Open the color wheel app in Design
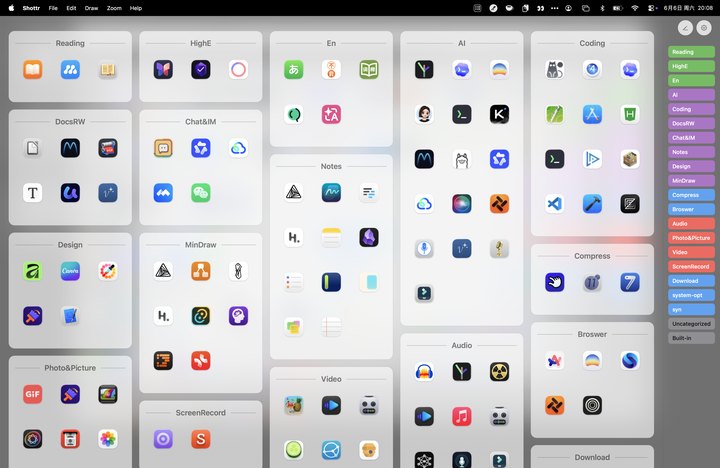Image resolution: width=720 pixels, height=468 pixels. (108, 271)
